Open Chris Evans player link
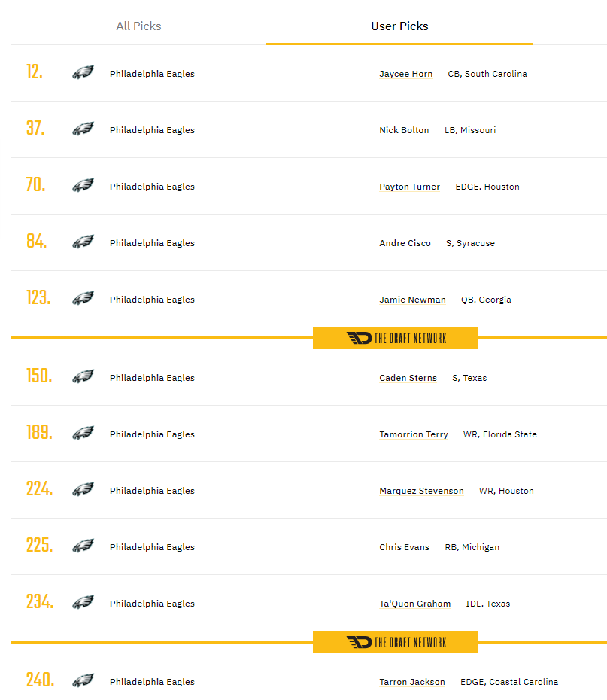 click(x=404, y=547)
